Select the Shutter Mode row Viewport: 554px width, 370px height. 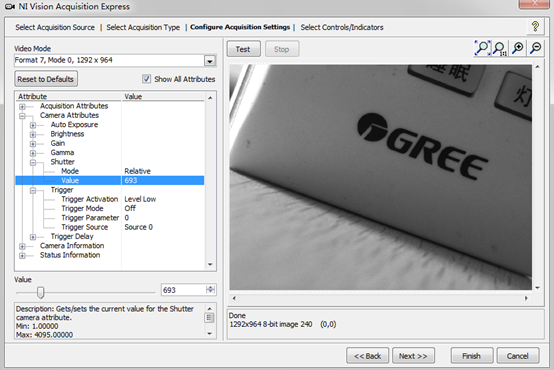(110, 171)
